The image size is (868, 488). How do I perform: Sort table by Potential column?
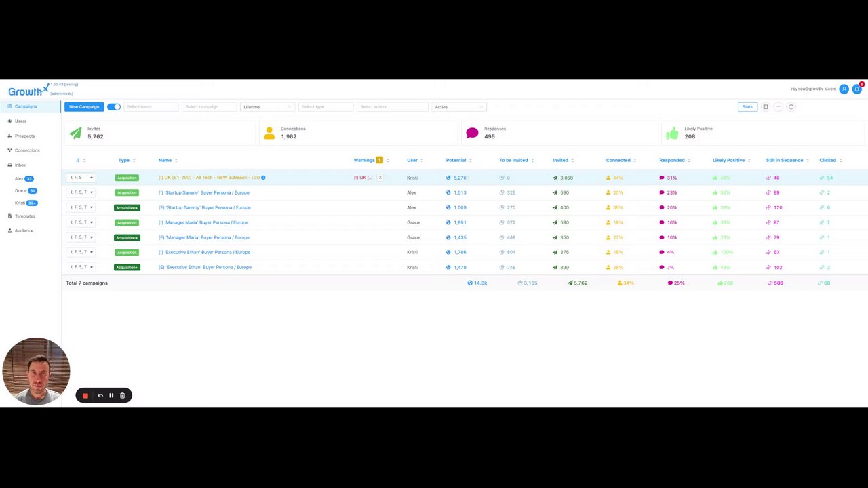tap(458, 161)
